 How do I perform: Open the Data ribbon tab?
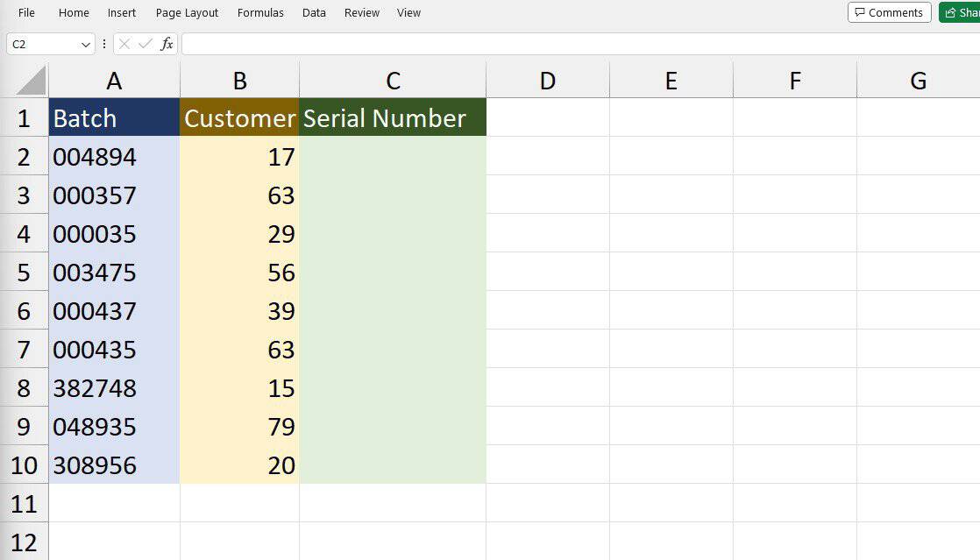(x=313, y=12)
